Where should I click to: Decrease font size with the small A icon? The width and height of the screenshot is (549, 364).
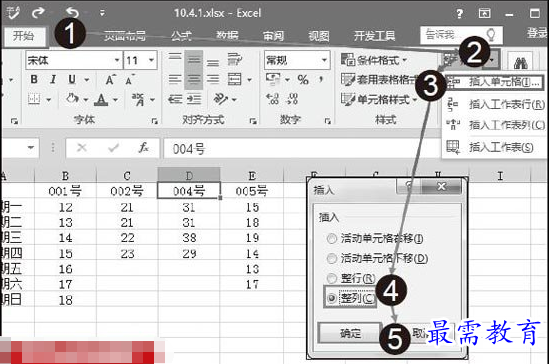(130, 80)
